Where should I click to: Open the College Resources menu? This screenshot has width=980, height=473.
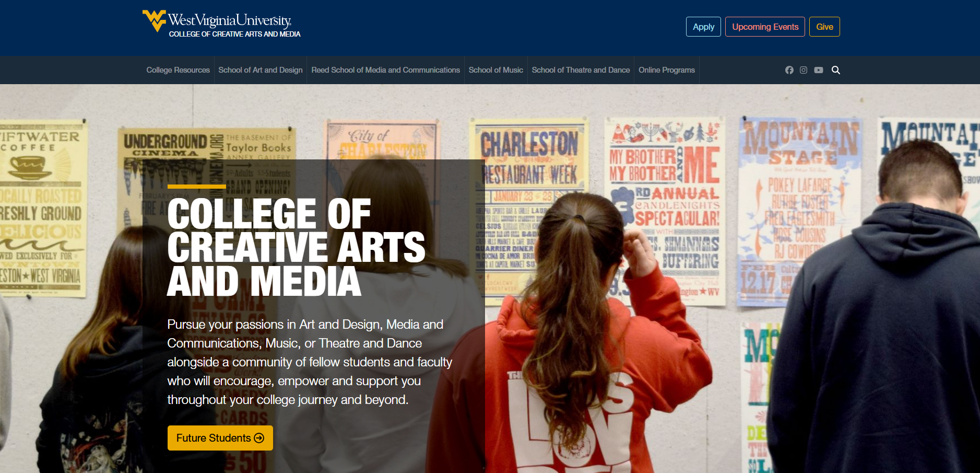pyautogui.click(x=178, y=70)
